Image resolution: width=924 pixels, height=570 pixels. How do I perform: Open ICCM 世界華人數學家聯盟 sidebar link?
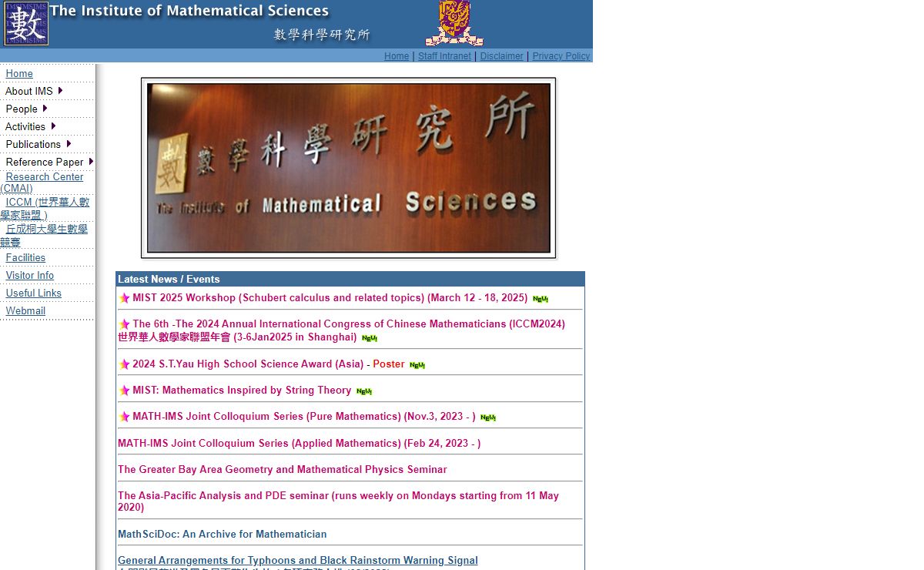point(45,208)
